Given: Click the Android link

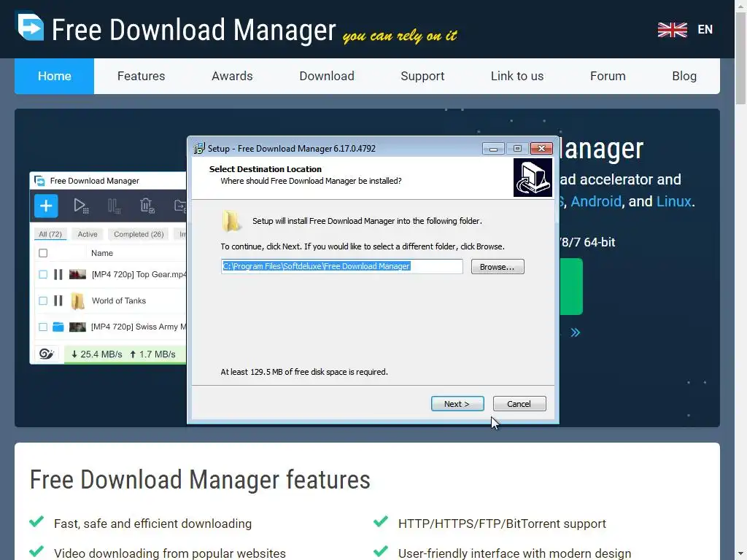Looking at the screenshot, I should pyautogui.click(x=596, y=201).
